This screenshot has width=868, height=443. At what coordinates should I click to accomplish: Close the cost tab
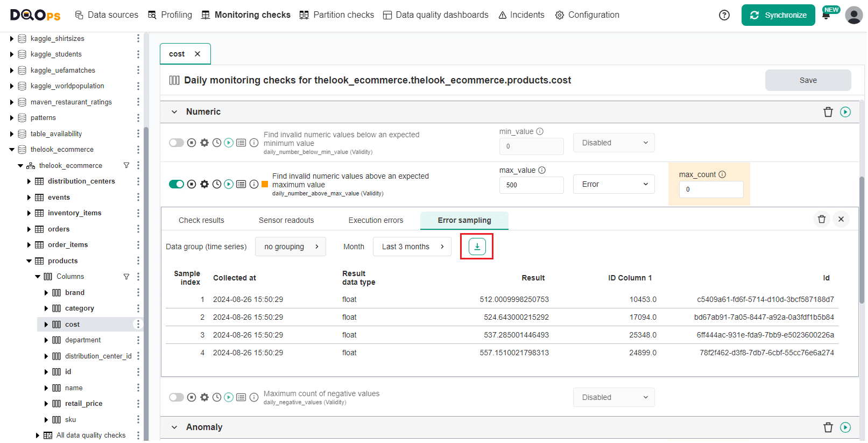(197, 54)
